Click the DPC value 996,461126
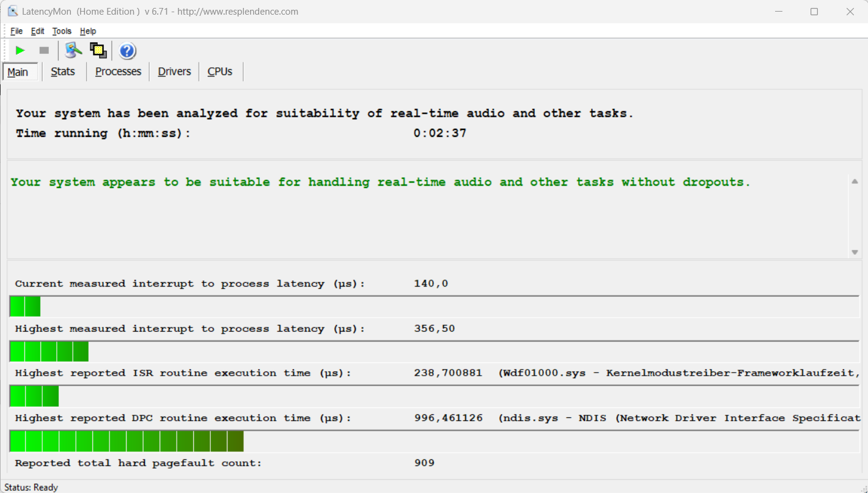Viewport: 868px width, 493px height. coord(448,418)
